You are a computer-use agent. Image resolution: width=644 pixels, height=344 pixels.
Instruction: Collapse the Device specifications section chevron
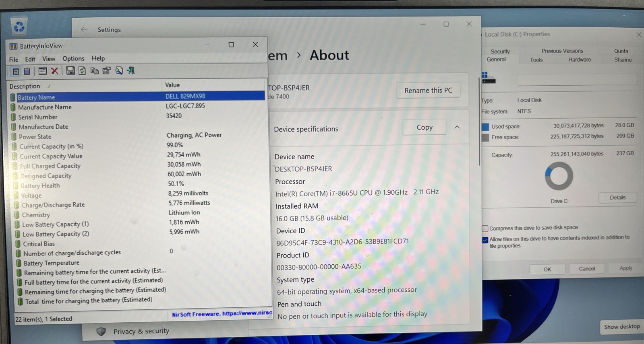(457, 127)
